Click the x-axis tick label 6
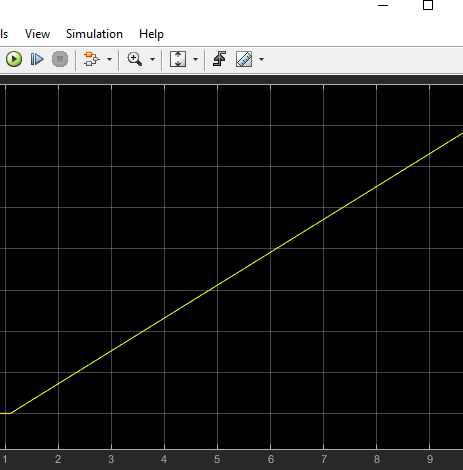 [271, 459]
